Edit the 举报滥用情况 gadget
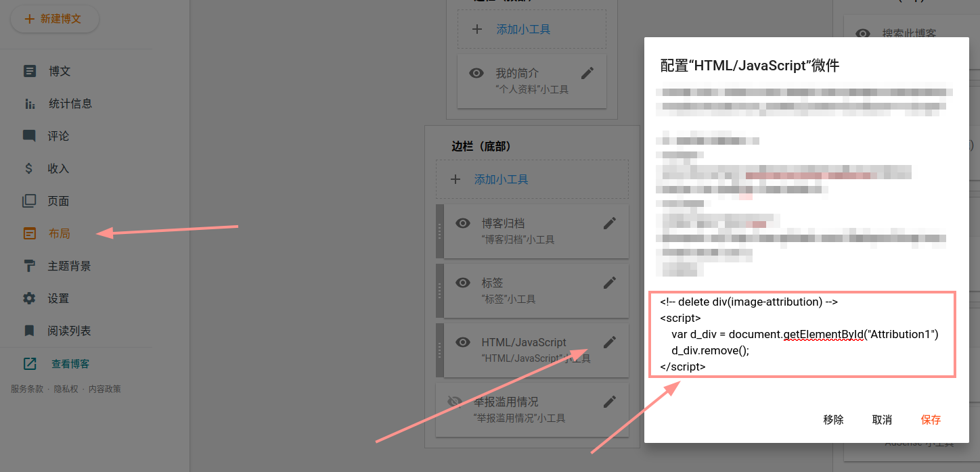Viewport: 980px width, 472px height. point(610,402)
